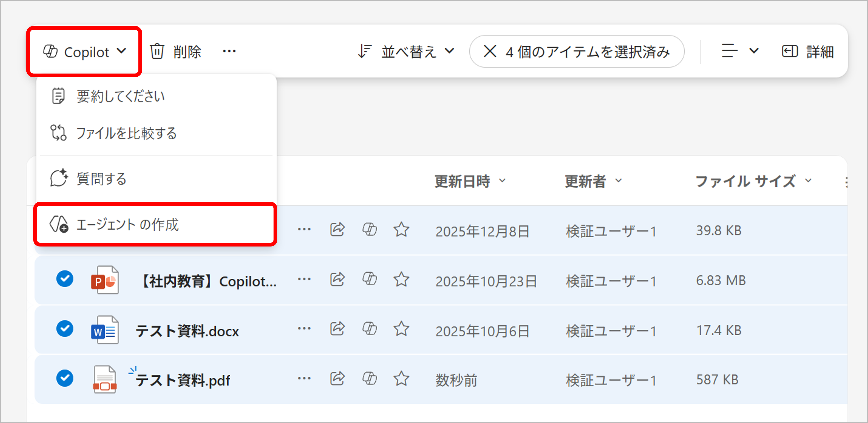Screen dimensions: 868x423
Task: Clear the 4 個のアイテムを選択済み selection
Action: pyautogui.click(x=490, y=51)
